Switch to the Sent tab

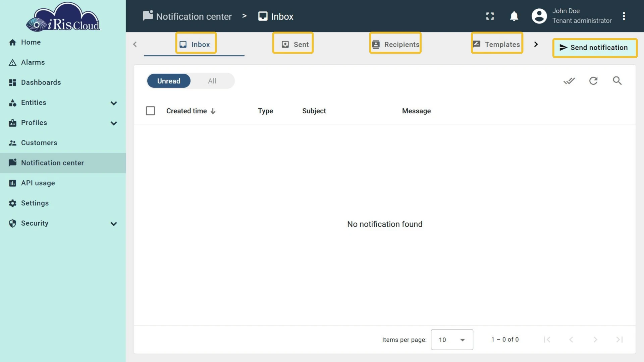point(295,44)
